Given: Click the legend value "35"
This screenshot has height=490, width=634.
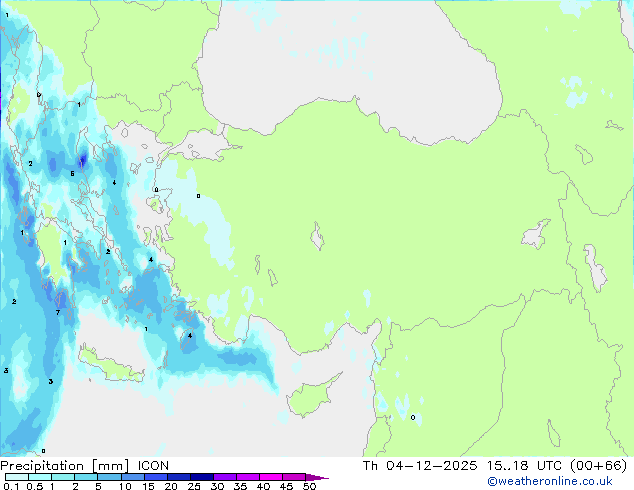Looking at the screenshot, I should click(x=240, y=486).
